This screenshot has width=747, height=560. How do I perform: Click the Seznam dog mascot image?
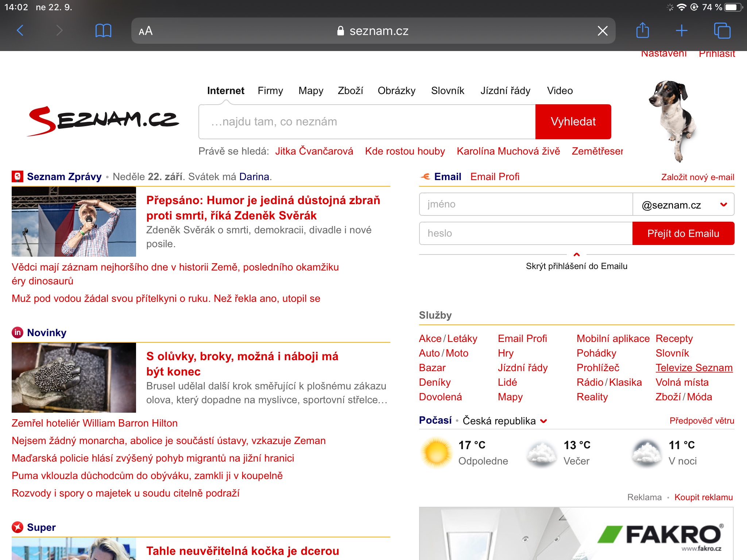(x=674, y=121)
